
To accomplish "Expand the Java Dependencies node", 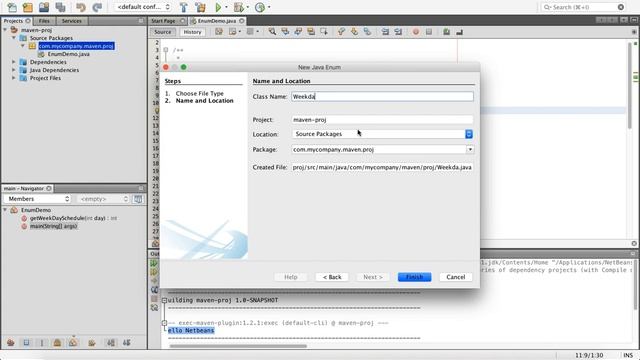I will (14, 70).
